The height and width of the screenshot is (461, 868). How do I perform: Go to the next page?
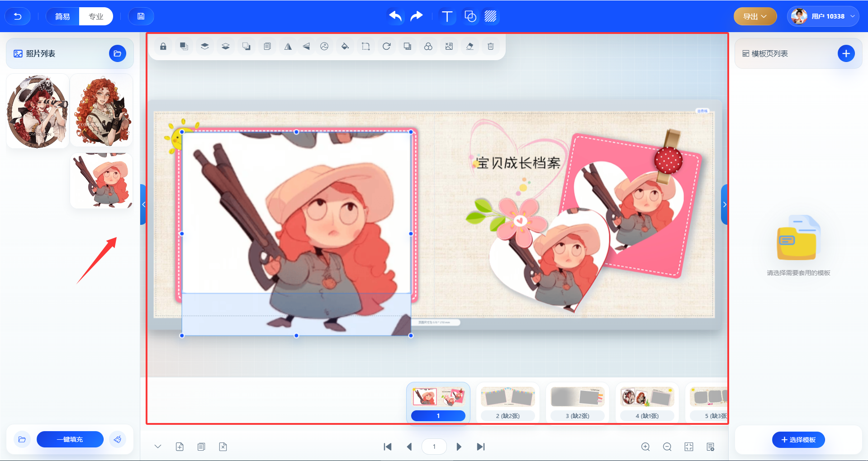459,447
